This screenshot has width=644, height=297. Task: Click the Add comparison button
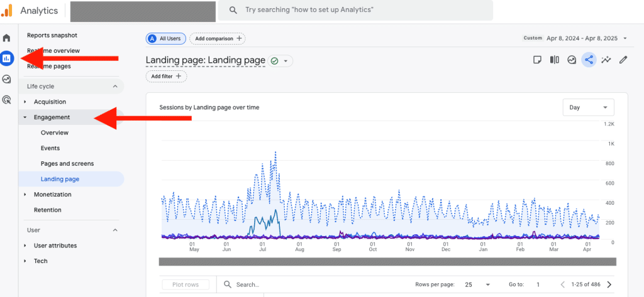[x=218, y=38]
